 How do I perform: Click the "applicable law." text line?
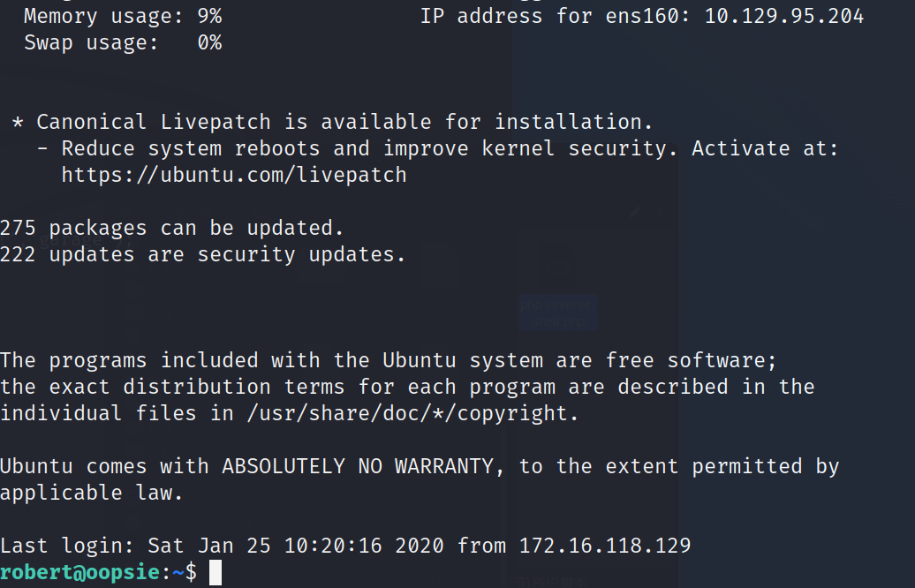tap(92, 493)
